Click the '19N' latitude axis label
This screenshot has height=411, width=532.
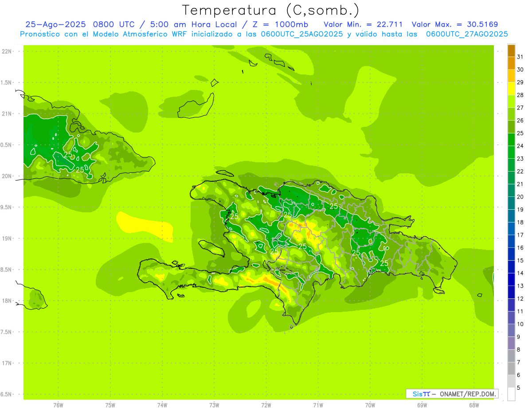7,238
